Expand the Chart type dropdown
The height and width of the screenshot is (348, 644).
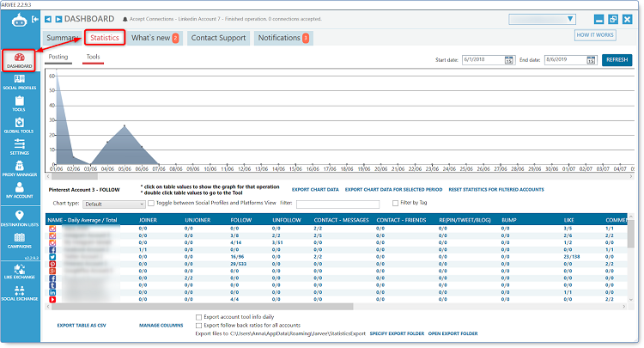point(115,205)
